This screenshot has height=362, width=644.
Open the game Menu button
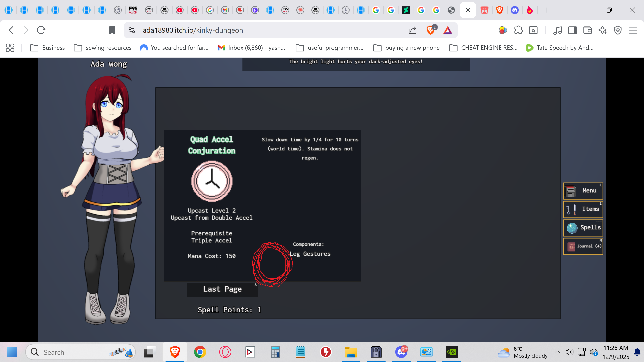(583, 191)
